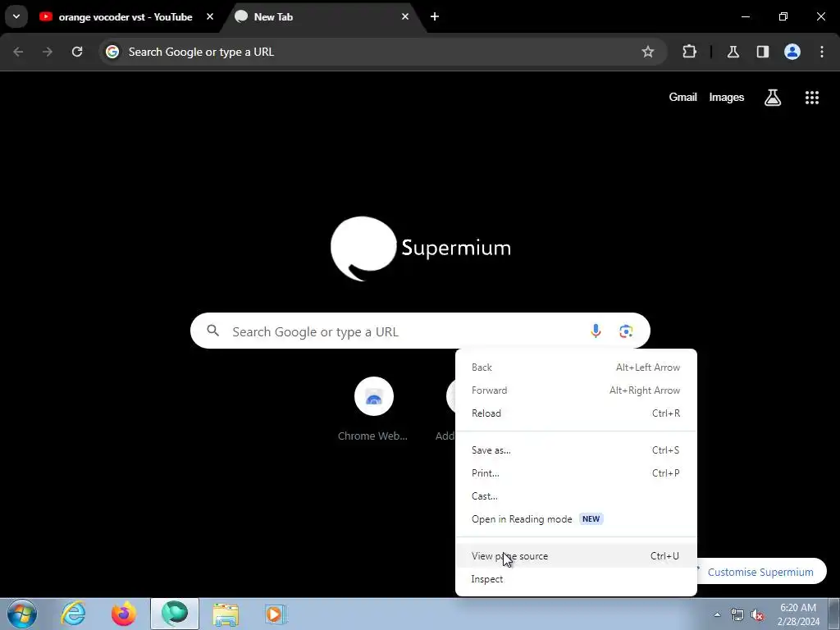Viewport: 840px width, 630px height.
Task: Toggle the side panel button
Action: (x=762, y=52)
